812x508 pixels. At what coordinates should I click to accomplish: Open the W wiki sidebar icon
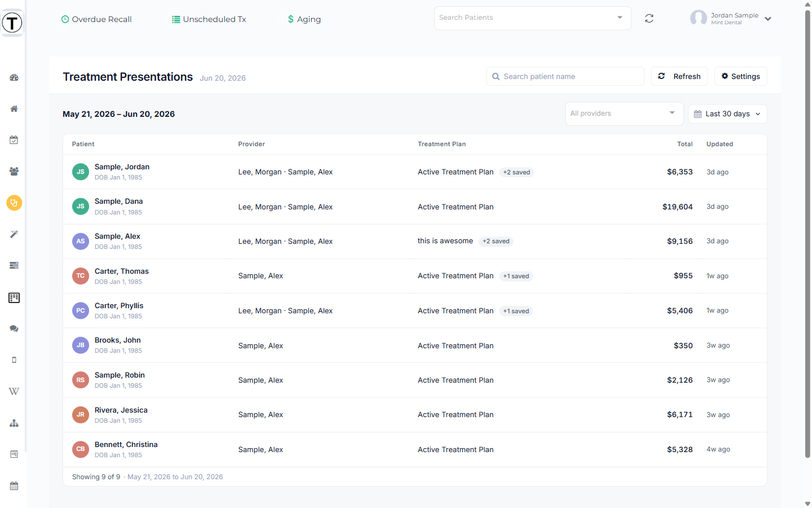(14, 391)
